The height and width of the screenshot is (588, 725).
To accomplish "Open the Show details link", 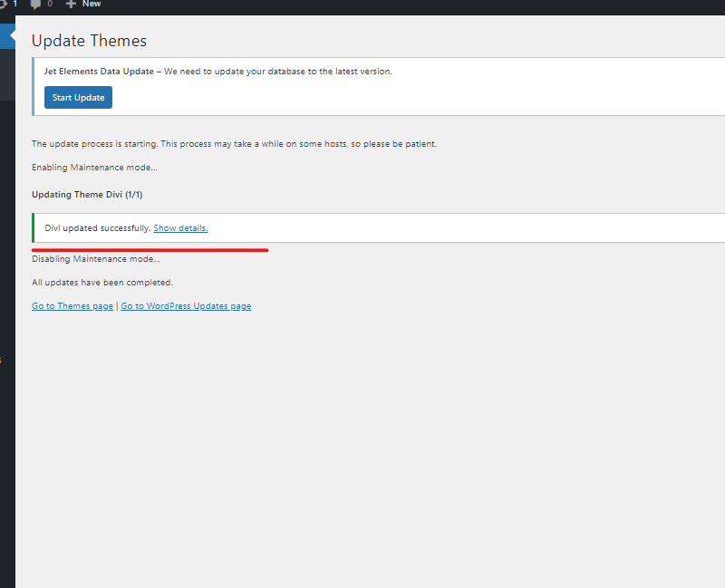I will (180, 228).
